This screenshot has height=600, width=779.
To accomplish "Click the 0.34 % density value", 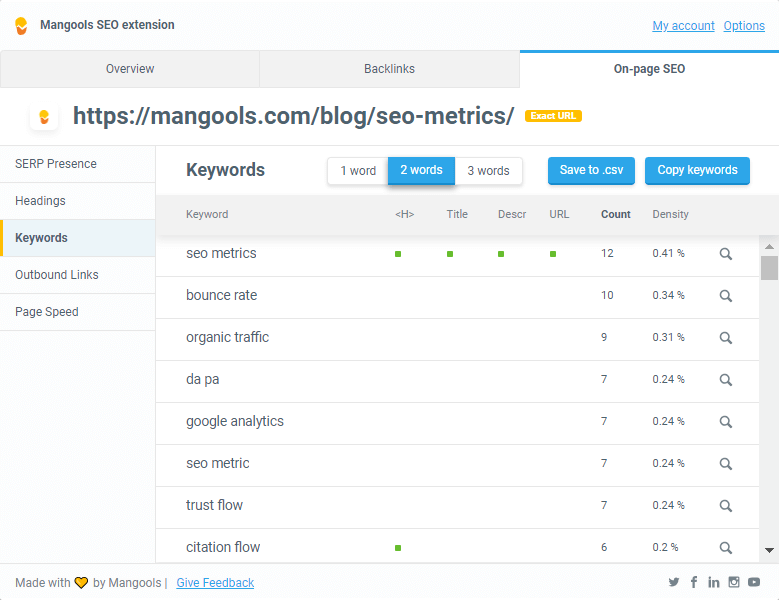I will (668, 295).
